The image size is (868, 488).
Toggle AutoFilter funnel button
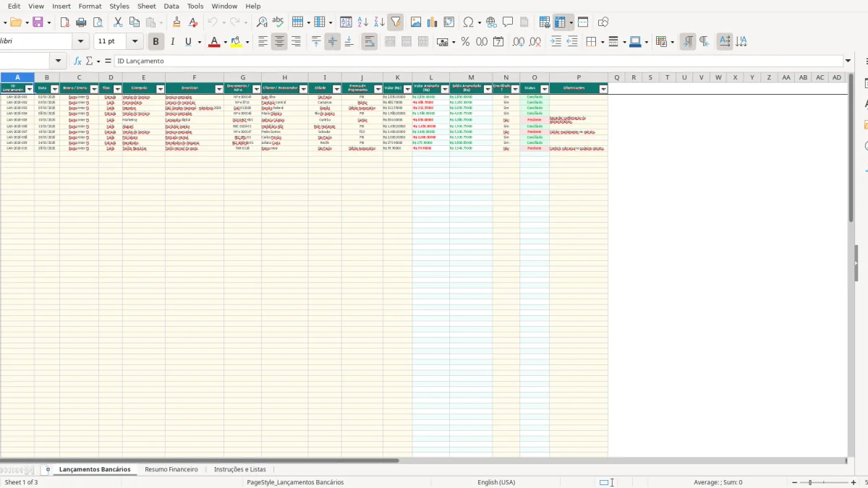pos(396,22)
